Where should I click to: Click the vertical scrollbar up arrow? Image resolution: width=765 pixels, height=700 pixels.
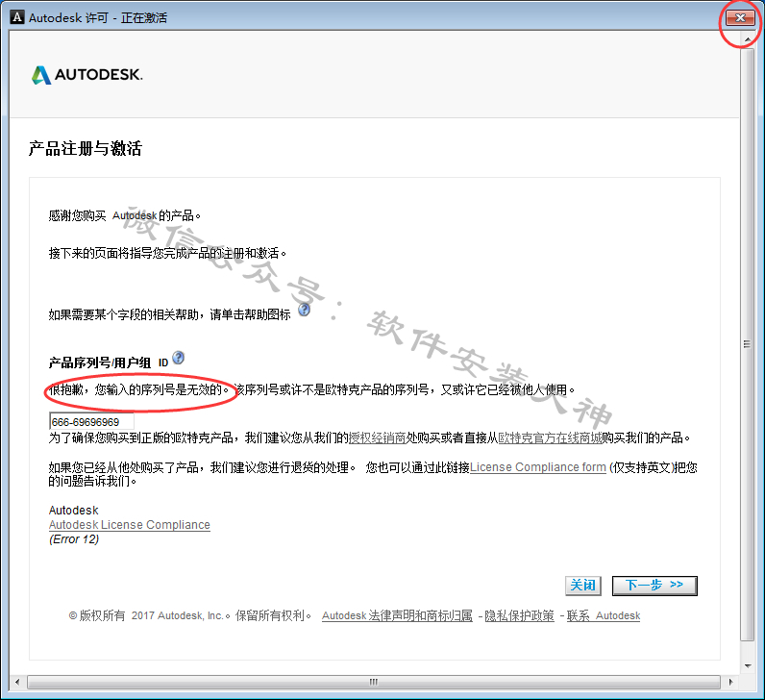[x=747, y=38]
